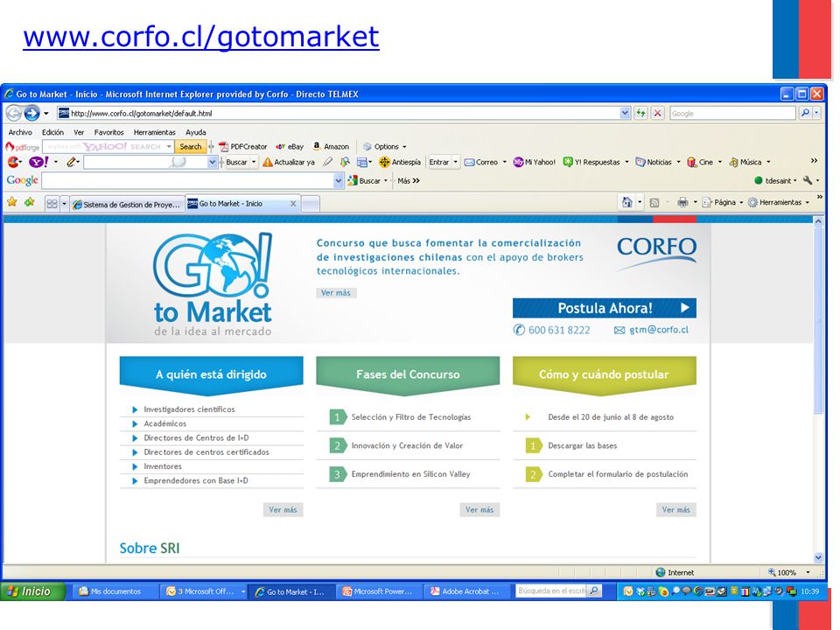The width and height of the screenshot is (840, 630).
Task: Switch to Sistema de Gestion de Proye... tab
Action: coord(128,204)
